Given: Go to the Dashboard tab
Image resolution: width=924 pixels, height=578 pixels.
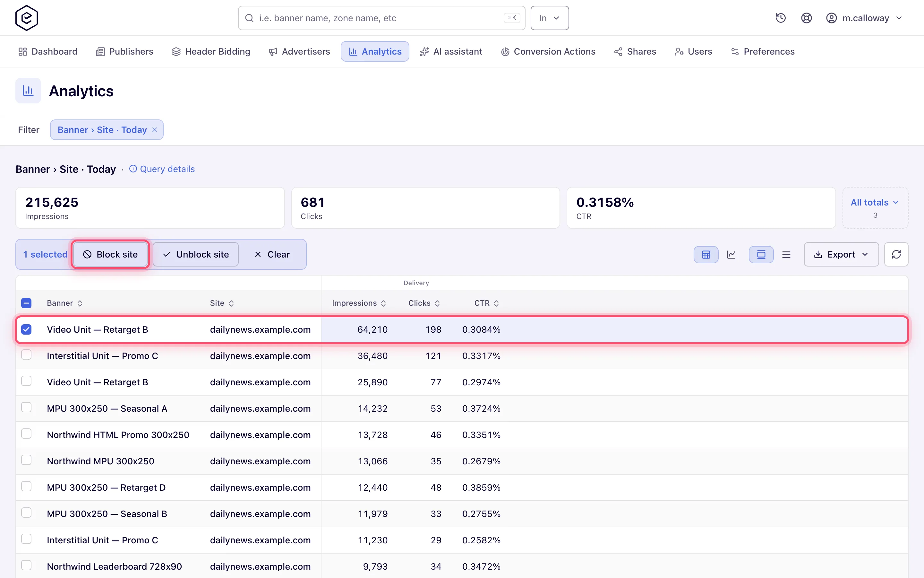Looking at the screenshot, I should tap(48, 52).
